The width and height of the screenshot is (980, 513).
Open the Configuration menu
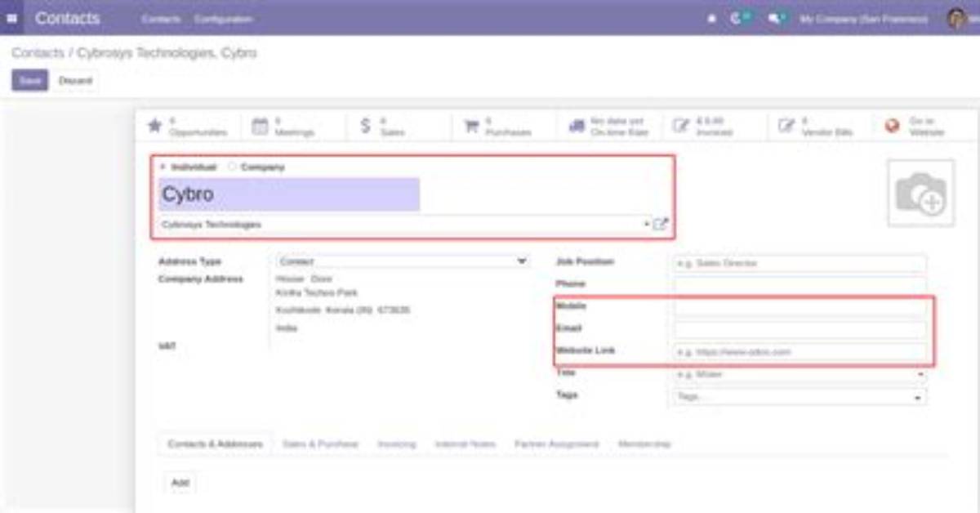pos(223,18)
